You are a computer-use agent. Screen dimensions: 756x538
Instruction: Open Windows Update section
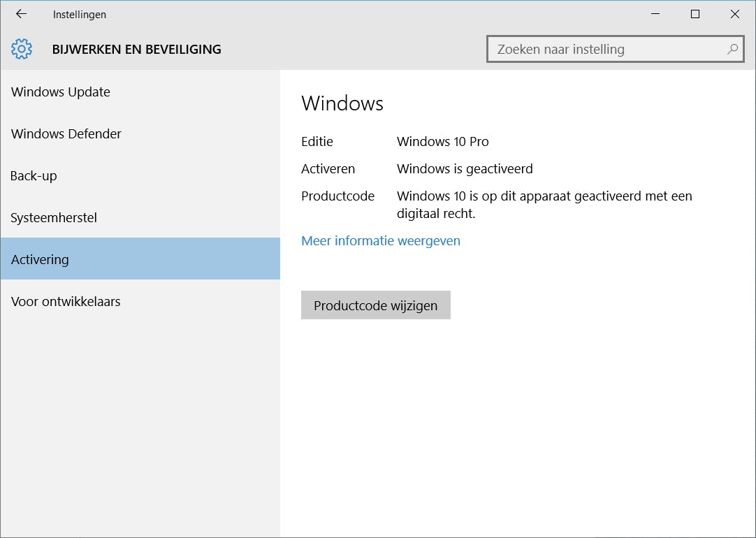pyautogui.click(x=140, y=92)
